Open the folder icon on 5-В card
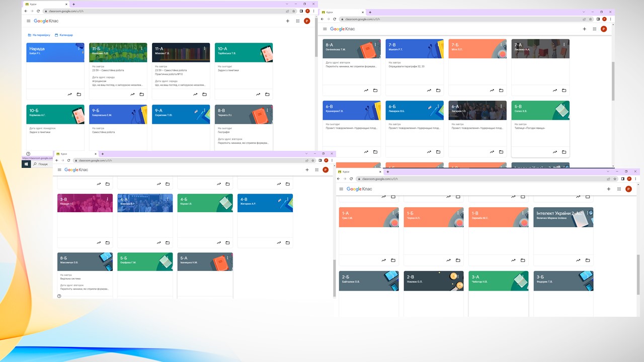Image resolution: width=644 pixels, height=362 pixels. click(564, 152)
